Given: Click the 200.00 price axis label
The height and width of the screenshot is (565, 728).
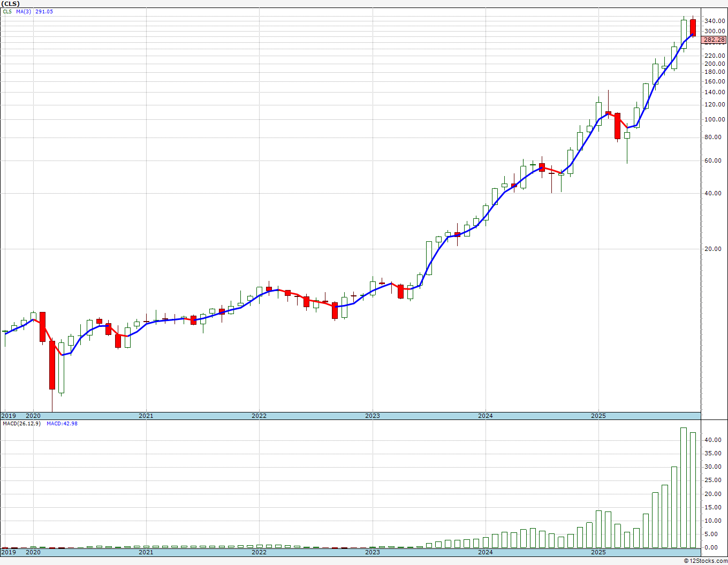Looking at the screenshot, I should pos(715,64).
